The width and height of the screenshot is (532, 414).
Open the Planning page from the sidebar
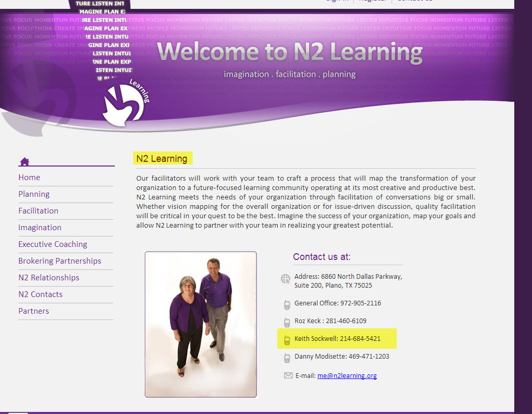tap(34, 194)
